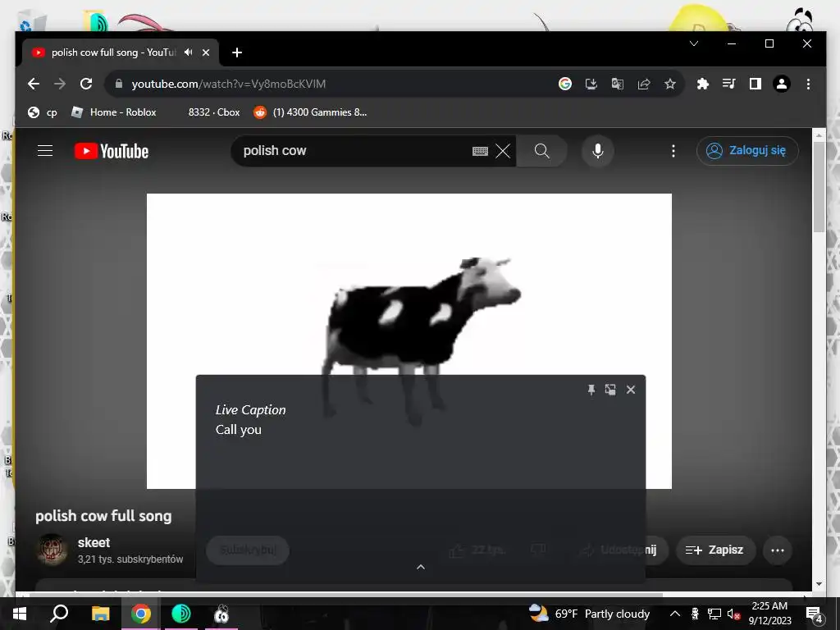Go to YouTube home via logo
This screenshot has width=840, height=630.
click(x=112, y=151)
